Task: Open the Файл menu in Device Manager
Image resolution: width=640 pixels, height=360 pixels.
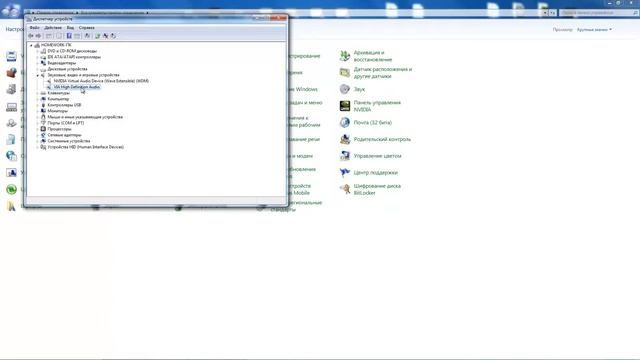Action: 34,28
